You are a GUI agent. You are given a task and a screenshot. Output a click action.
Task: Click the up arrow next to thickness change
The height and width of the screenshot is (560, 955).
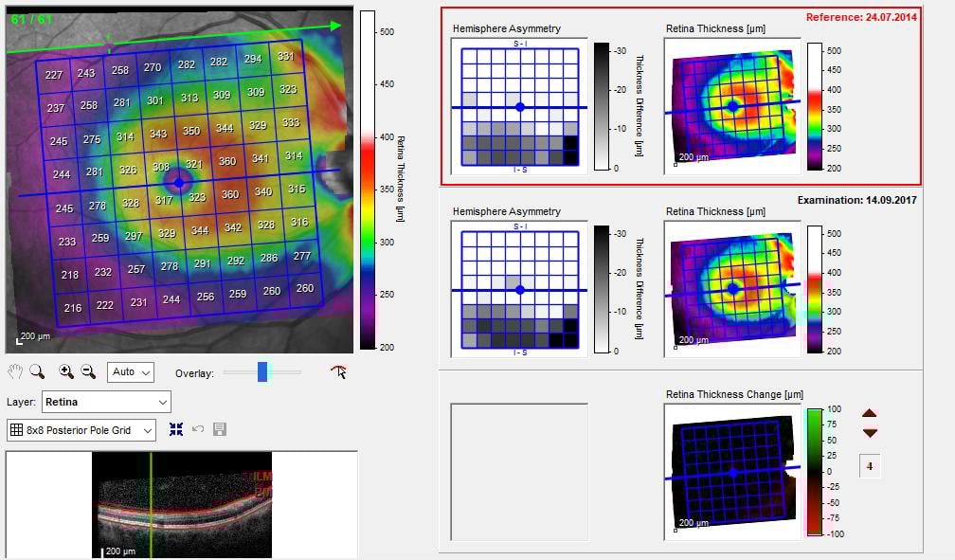870,413
